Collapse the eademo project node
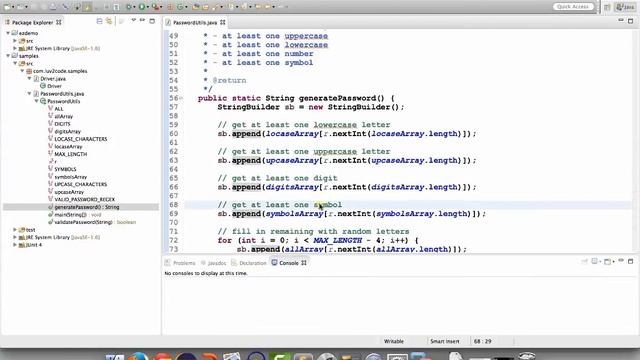Image resolution: width=640 pixels, height=360 pixels. 8,33
